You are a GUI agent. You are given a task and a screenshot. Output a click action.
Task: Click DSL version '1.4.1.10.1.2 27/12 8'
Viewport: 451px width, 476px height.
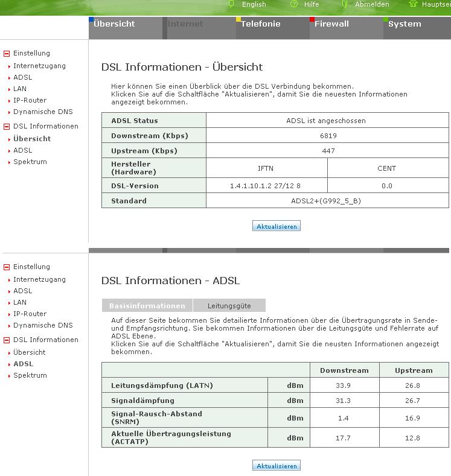(265, 186)
